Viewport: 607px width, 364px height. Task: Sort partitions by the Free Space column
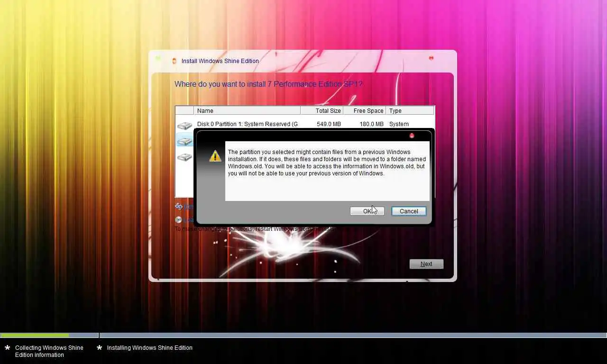coord(364,110)
